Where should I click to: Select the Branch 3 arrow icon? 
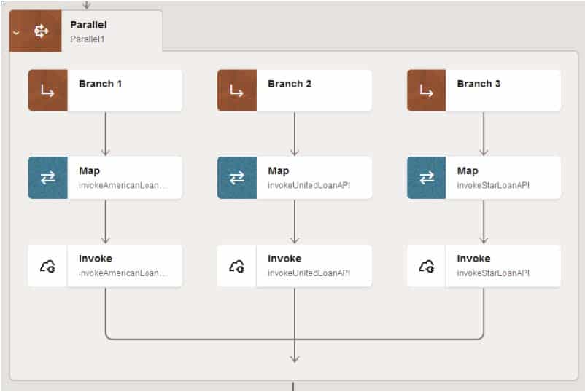point(427,90)
